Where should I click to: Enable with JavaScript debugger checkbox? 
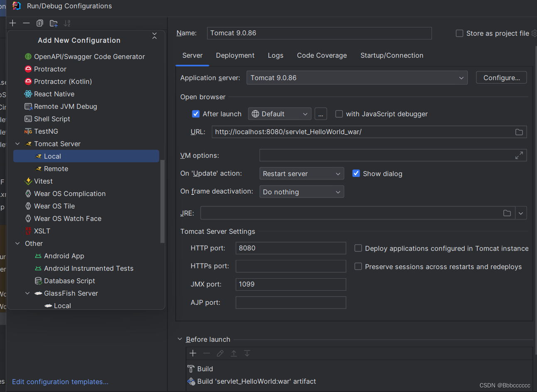point(339,114)
